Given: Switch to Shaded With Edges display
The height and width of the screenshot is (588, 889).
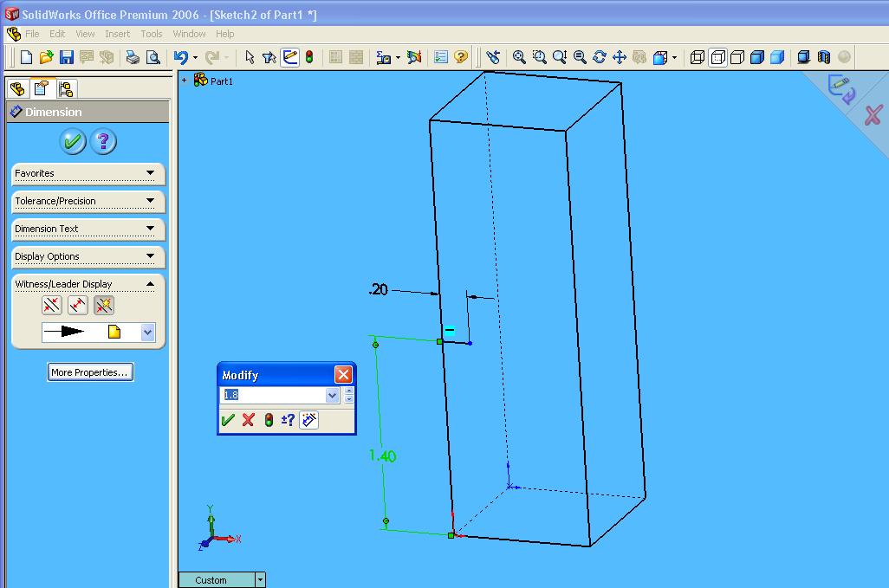Looking at the screenshot, I should [757, 57].
